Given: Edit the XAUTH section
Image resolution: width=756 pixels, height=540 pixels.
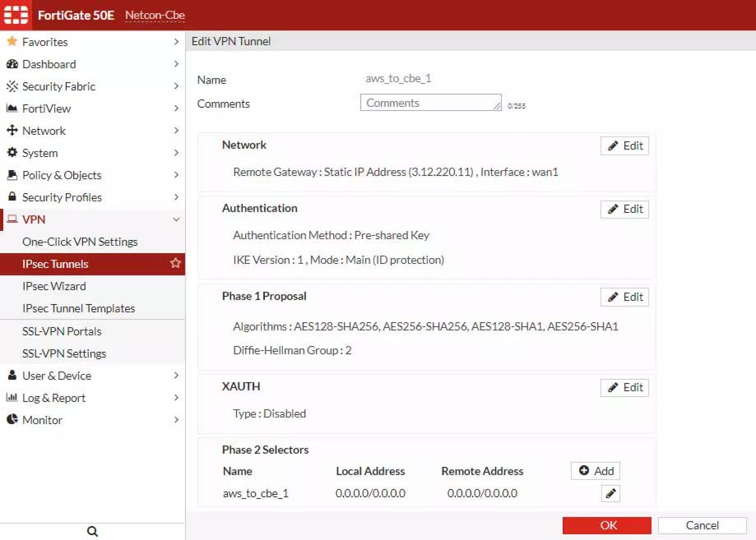Looking at the screenshot, I should click(x=624, y=388).
